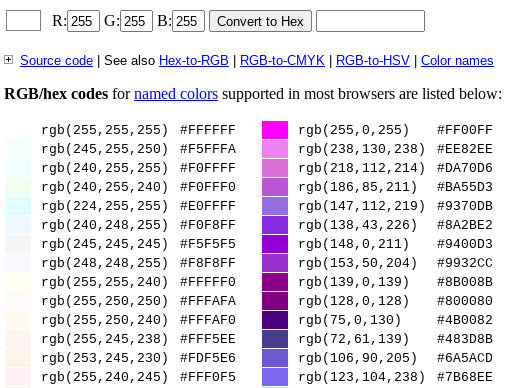Click the Convert to Hex button
Screen dimensions: 508x388
(260, 21)
